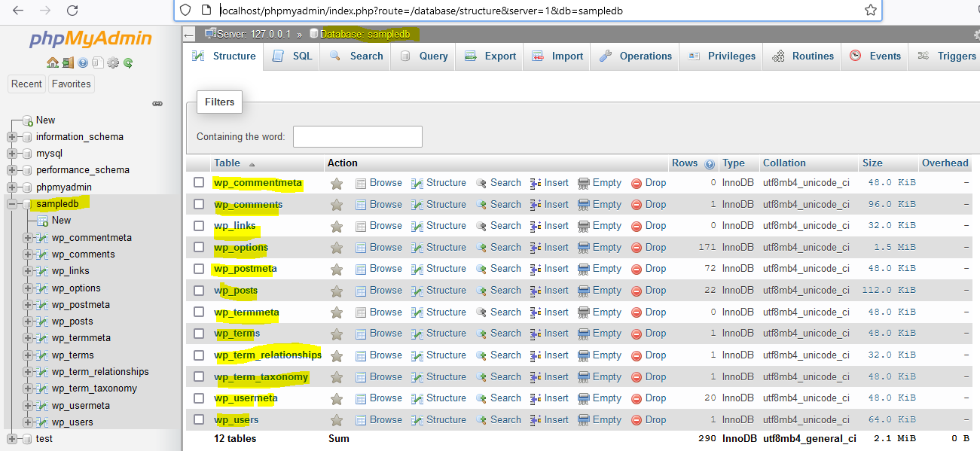Expand wp_posts node in sidebar
This screenshot has height=451, width=980.
[28, 321]
